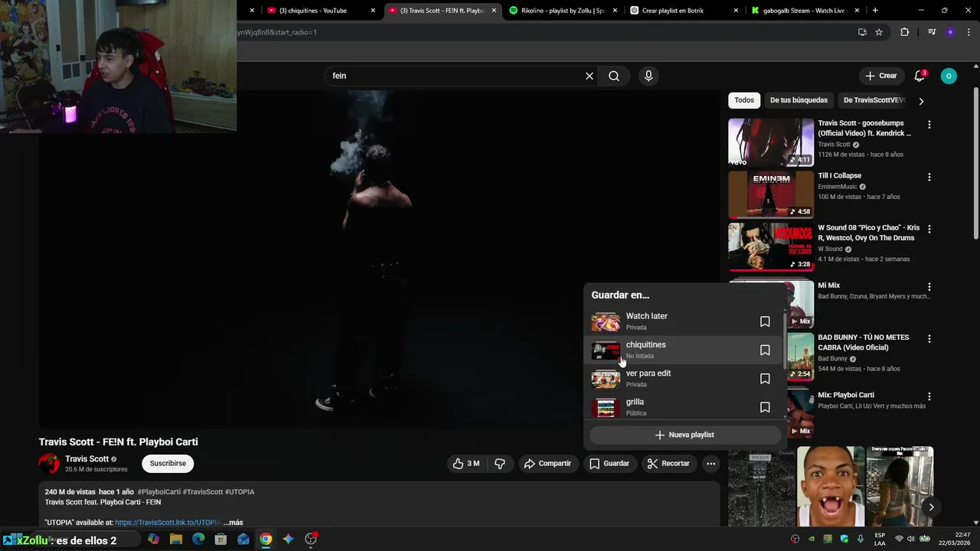The height and width of the screenshot is (551, 980).
Task: Click the Recortar button
Action: tap(668, 464)
